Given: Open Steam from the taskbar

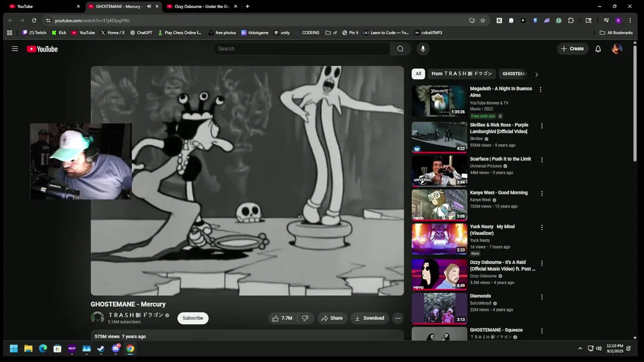Looking at the screenshot, I should click(x=101, y=348).
